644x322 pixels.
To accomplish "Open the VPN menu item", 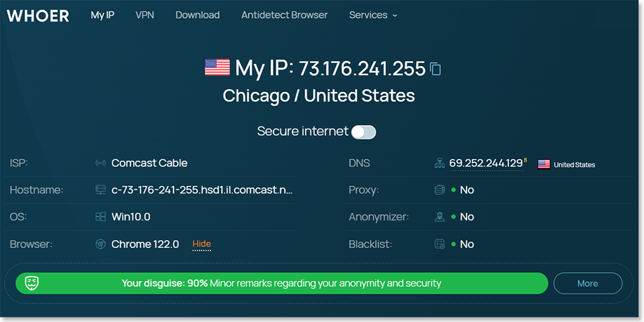I will pyautogui.click(x=145, y=15).
